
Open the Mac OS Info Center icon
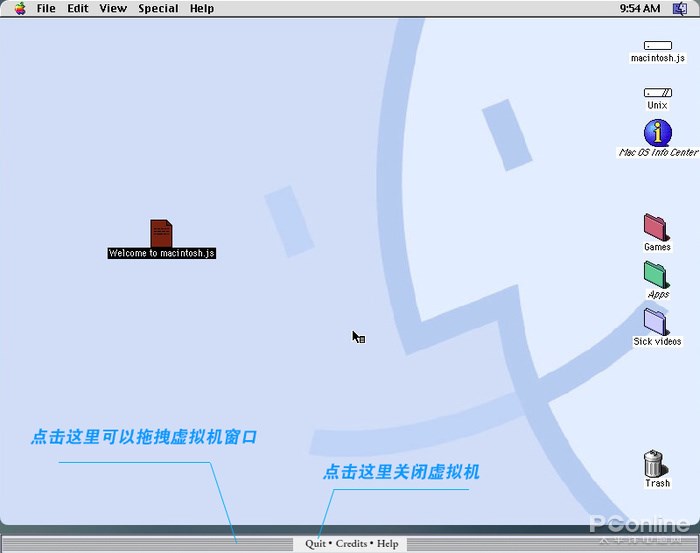pos(658,133)
